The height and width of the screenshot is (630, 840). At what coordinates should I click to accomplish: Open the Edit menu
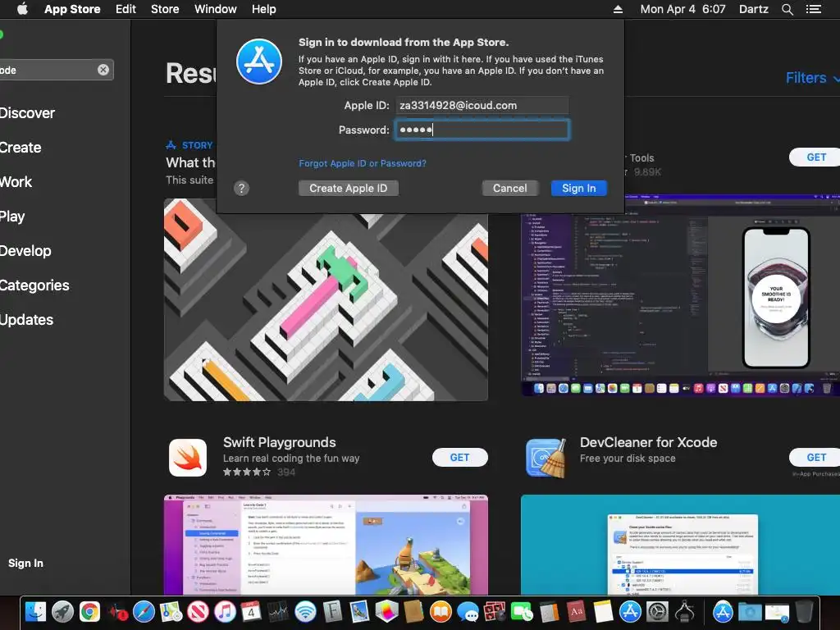point(126,9)
